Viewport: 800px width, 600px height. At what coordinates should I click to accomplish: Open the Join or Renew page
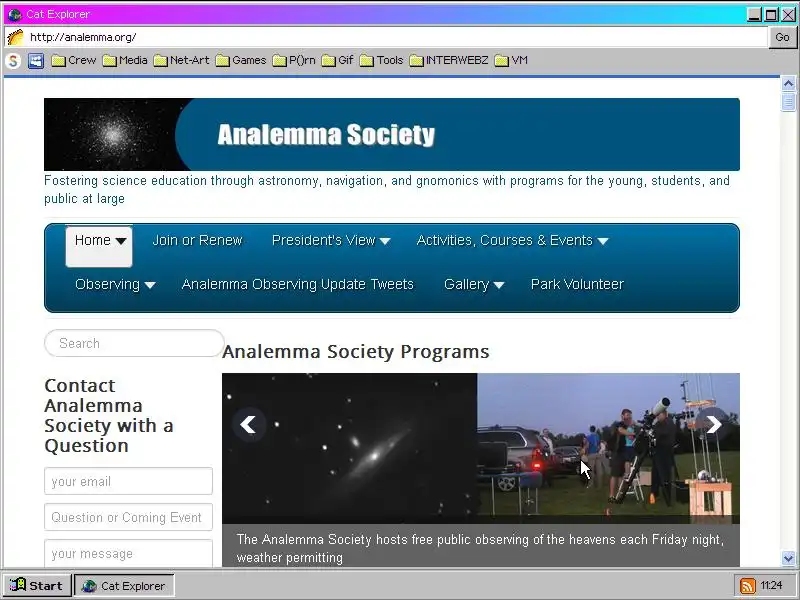click(197, 240)
